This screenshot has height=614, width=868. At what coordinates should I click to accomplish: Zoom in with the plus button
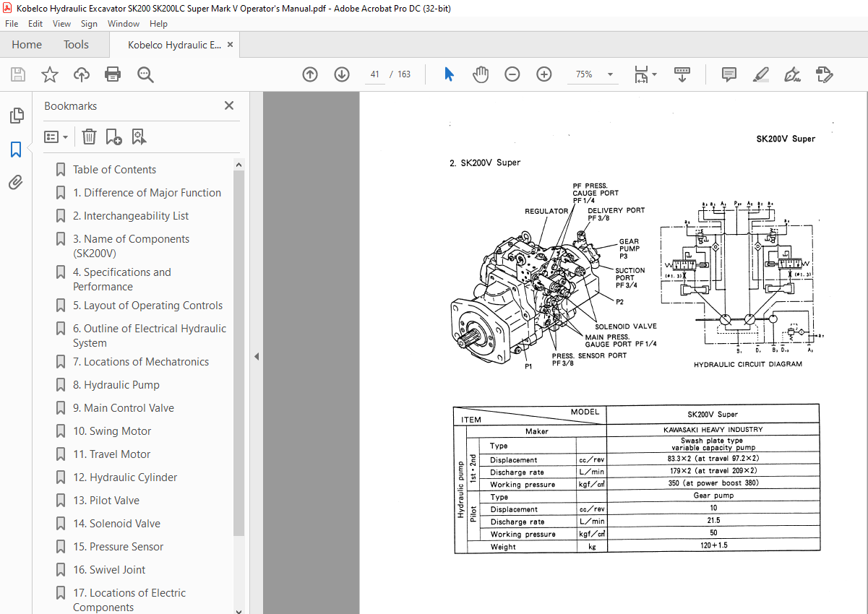544,74
